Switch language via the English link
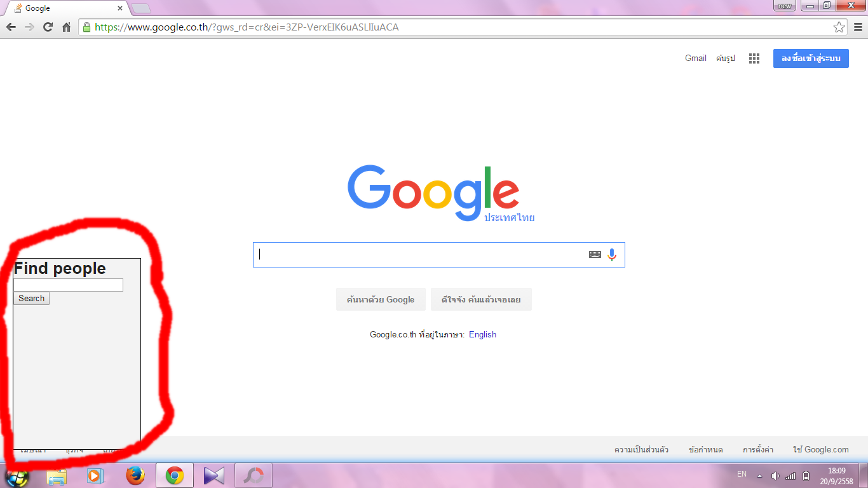 tap(482, 335)
